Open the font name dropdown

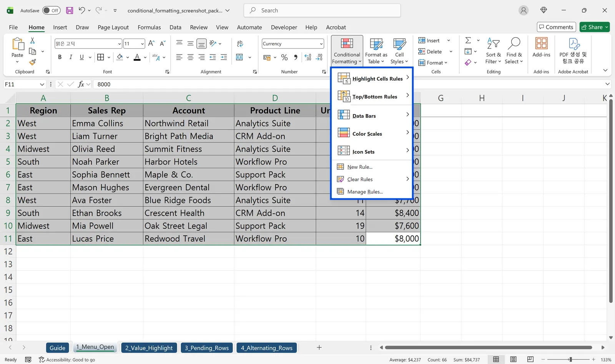click(120, 44)
